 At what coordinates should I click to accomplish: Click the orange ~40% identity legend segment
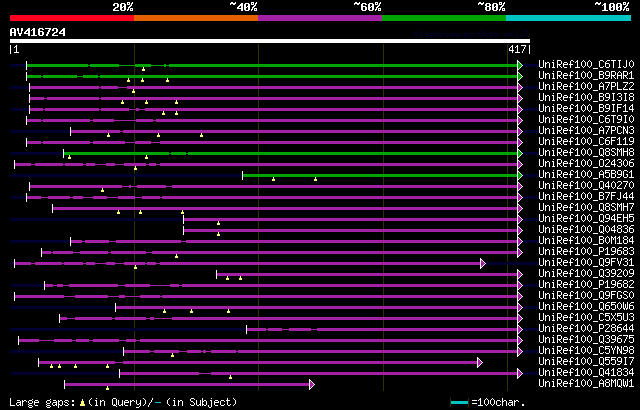pyautogui.click(x=196, y=18)
